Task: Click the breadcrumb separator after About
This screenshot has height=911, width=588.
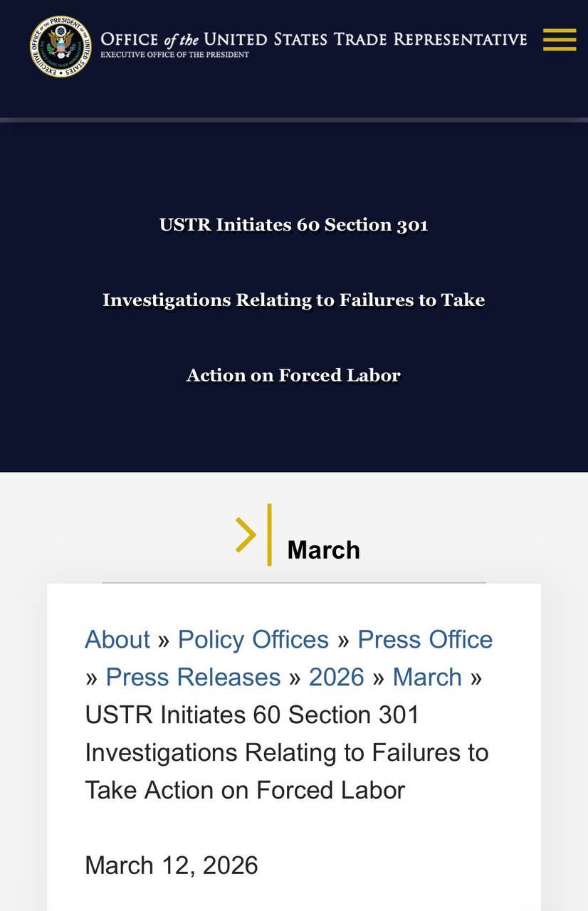Action: click(x=164, y=640)
